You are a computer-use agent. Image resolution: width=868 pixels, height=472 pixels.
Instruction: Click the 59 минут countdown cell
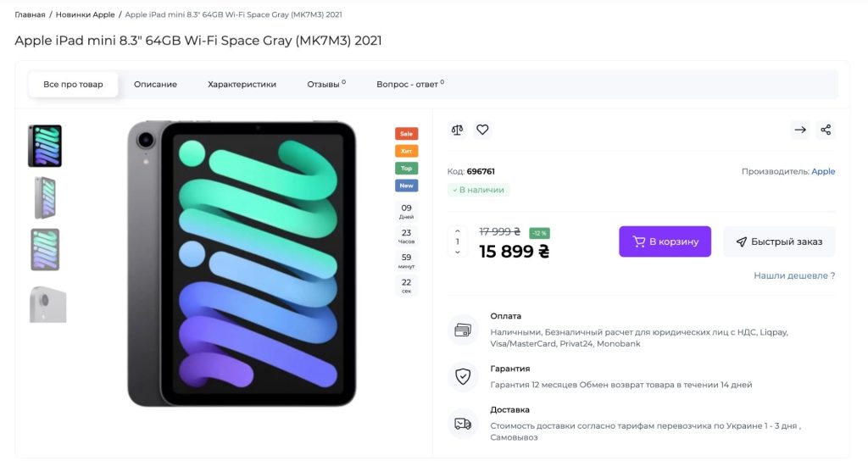tap(406, 261)
